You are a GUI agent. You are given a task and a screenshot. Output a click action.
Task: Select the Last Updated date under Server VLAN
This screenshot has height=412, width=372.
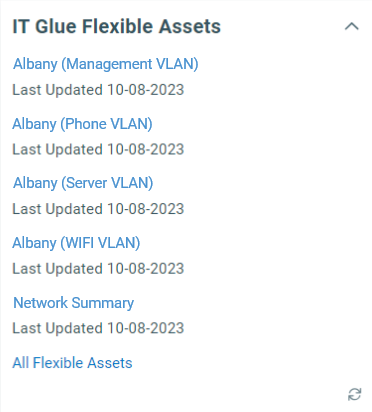tap(146, 209)
